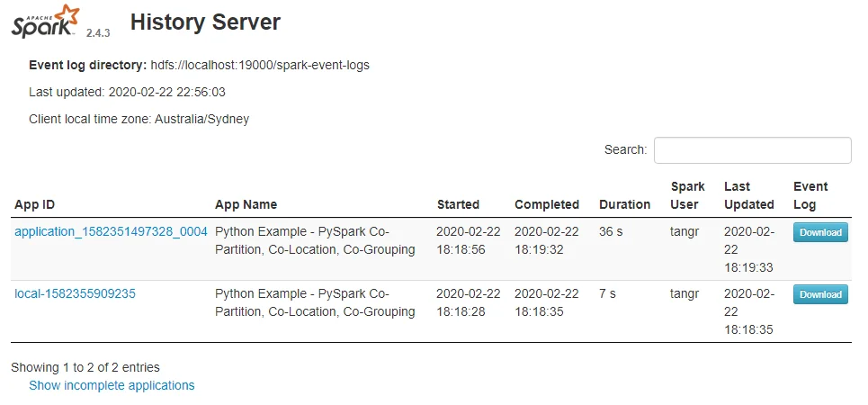The height and width of the screenshot is (405, 868).
Task: Select the 36 s duration cell
Action: click(612, 231)
